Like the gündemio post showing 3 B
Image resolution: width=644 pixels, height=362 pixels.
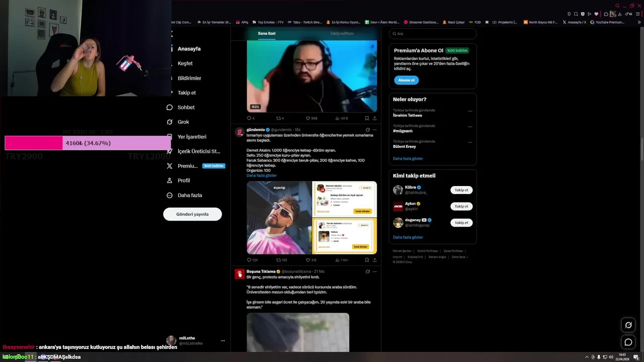coord(311,260)
